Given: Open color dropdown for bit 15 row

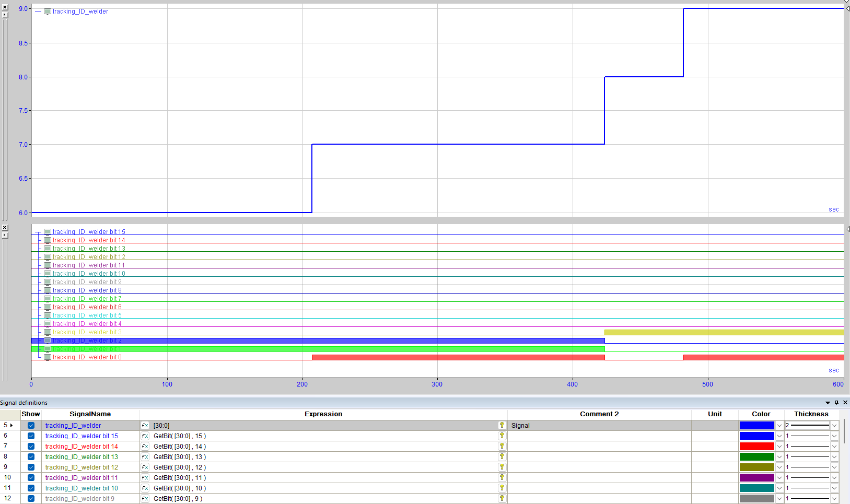Looking at the screenshot, I should click(x=779, y=436).
